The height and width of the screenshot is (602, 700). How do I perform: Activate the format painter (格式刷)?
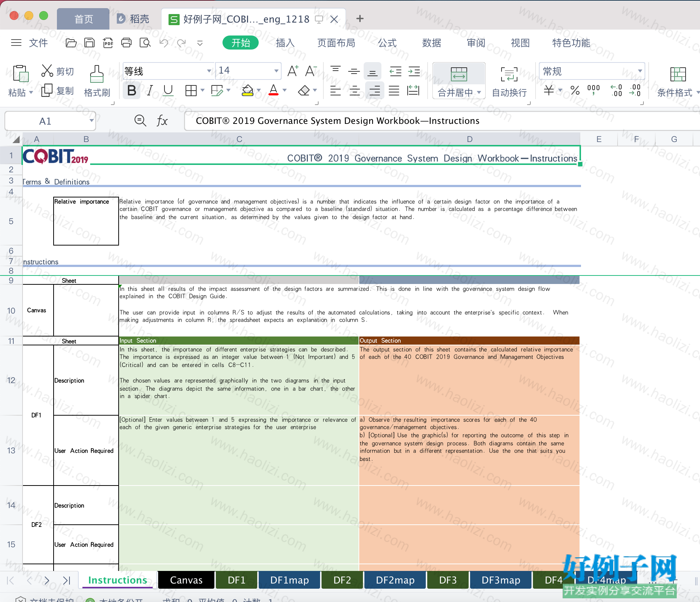click(97, 81)
